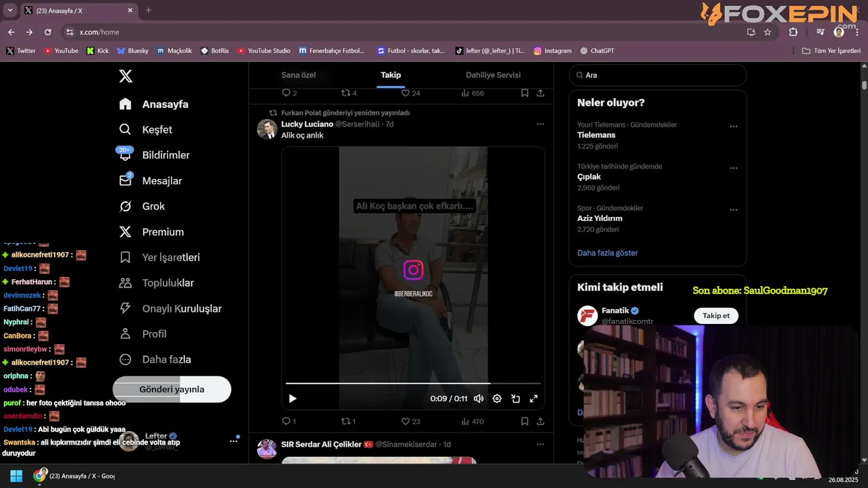Open Profil in sidebar
The image size is (868, 488).
point(142,334)
